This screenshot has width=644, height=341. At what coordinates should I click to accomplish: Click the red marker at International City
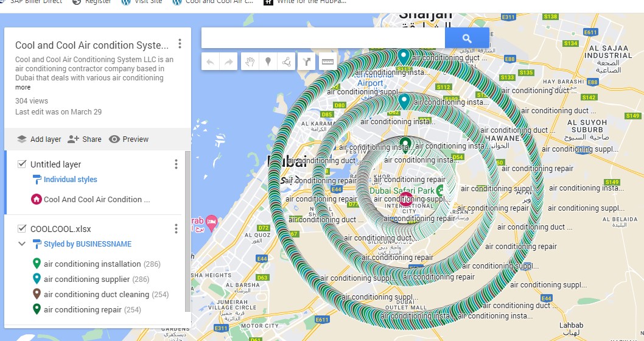click(406, 199)
